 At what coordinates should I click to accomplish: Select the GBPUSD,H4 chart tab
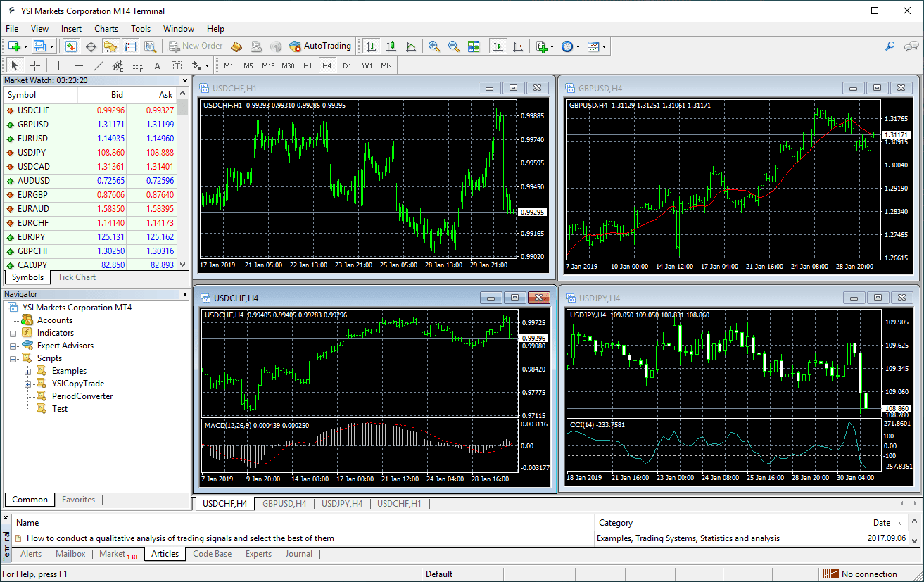(x=284, y=504)
